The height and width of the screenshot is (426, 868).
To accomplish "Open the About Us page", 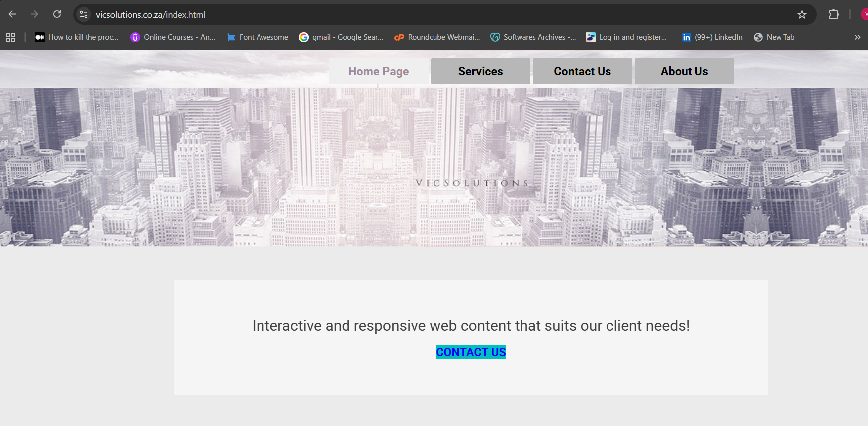I will (684, 71).
